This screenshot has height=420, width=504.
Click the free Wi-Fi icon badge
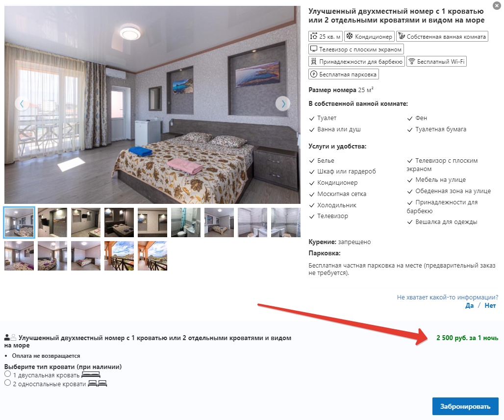[x=436, y=61]
